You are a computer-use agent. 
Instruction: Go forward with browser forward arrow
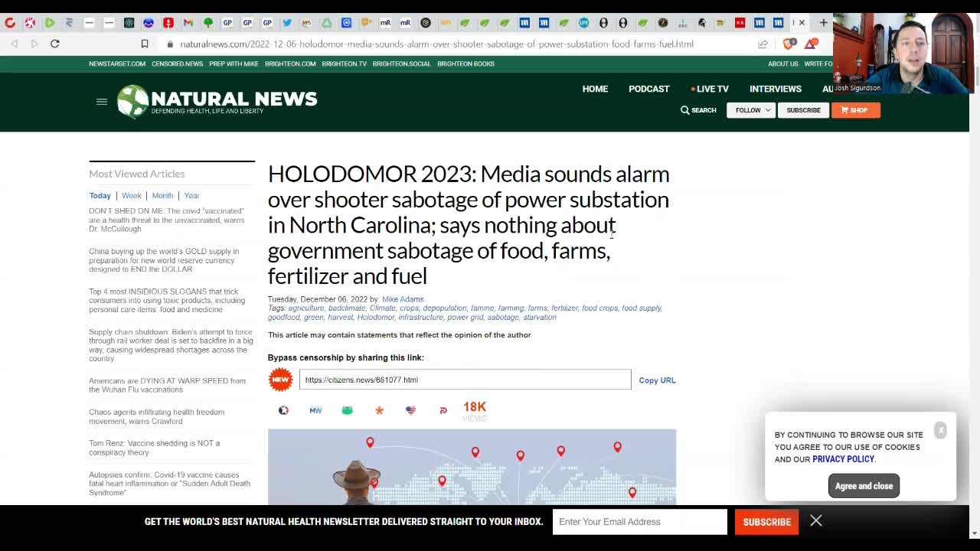[x=34, y=44]
